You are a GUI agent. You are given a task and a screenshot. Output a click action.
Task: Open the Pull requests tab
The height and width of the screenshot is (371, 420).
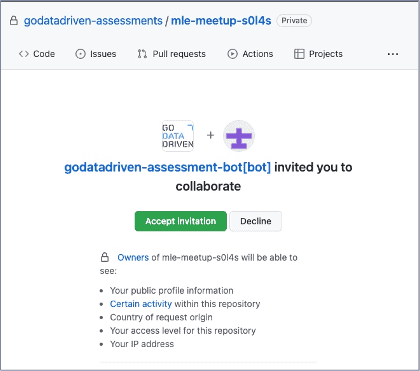click(172, 54)
